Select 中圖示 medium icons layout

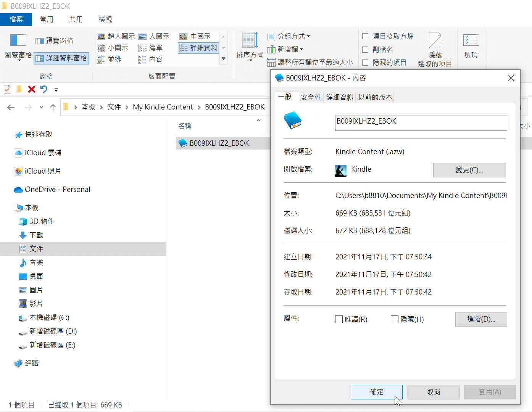195,36
